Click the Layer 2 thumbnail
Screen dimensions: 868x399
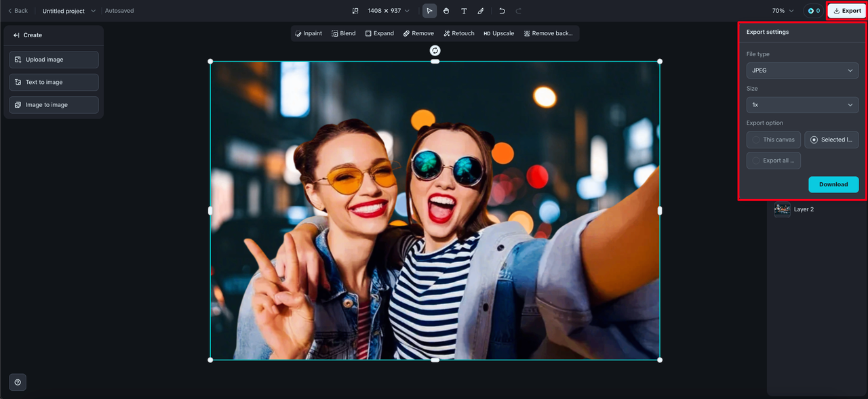pyautogui.click(x=783, y=209)
